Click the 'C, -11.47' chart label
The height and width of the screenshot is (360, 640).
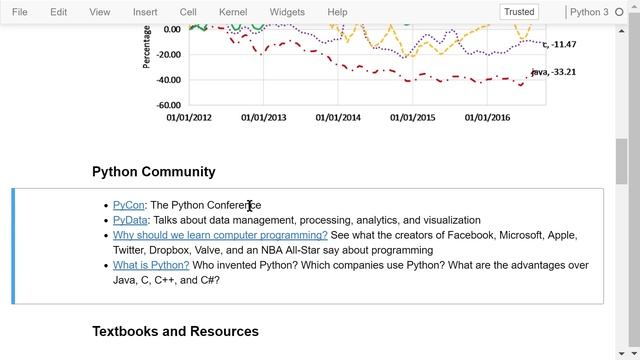pyautogui.click(x=559, y=44)
